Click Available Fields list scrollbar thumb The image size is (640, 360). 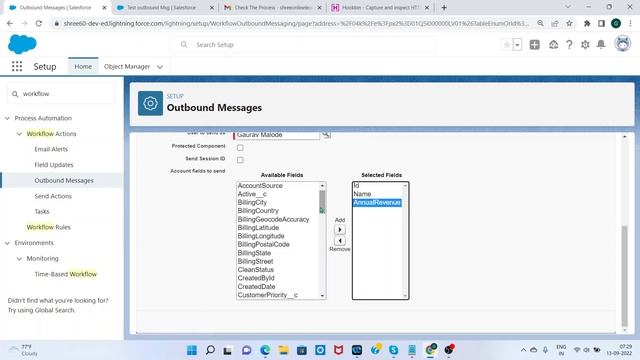click(322, 202)
